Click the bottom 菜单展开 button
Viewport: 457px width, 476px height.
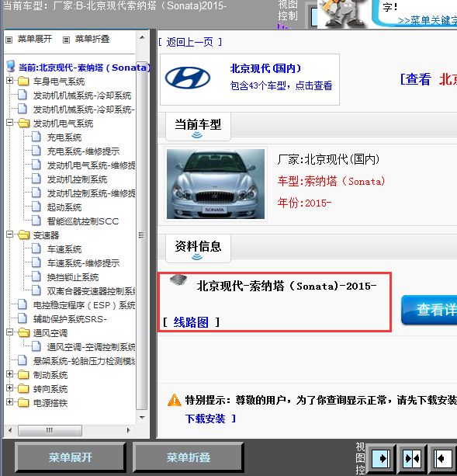[x=71, y=457]
